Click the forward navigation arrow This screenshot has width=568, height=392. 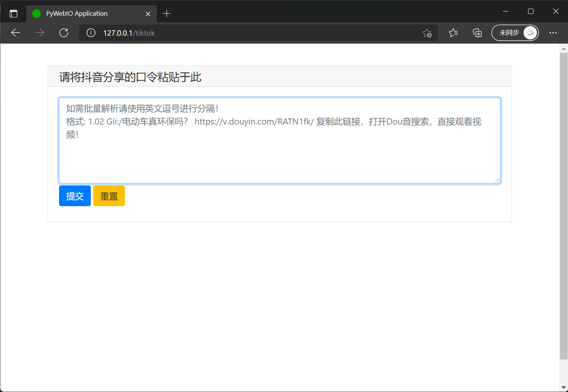point(39,33)
